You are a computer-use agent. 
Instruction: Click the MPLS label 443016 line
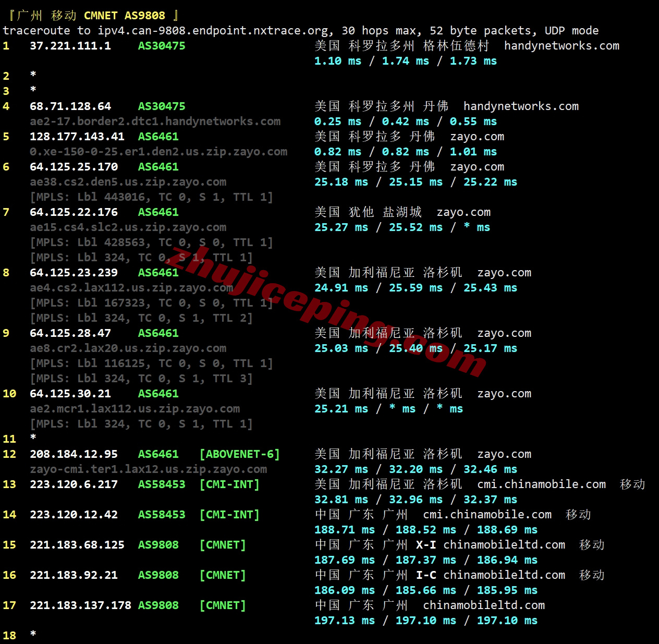(151, 197)
